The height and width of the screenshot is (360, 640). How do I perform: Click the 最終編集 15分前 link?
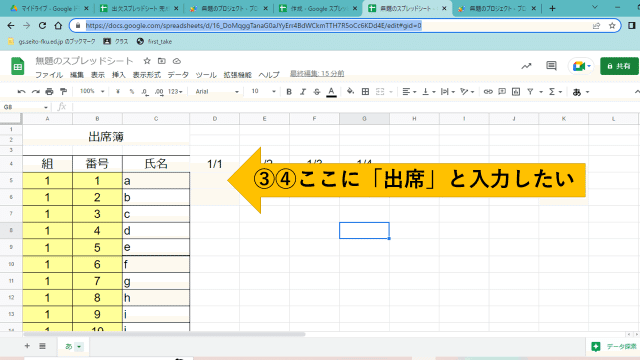pyautogui.click(x=317, y=74)
